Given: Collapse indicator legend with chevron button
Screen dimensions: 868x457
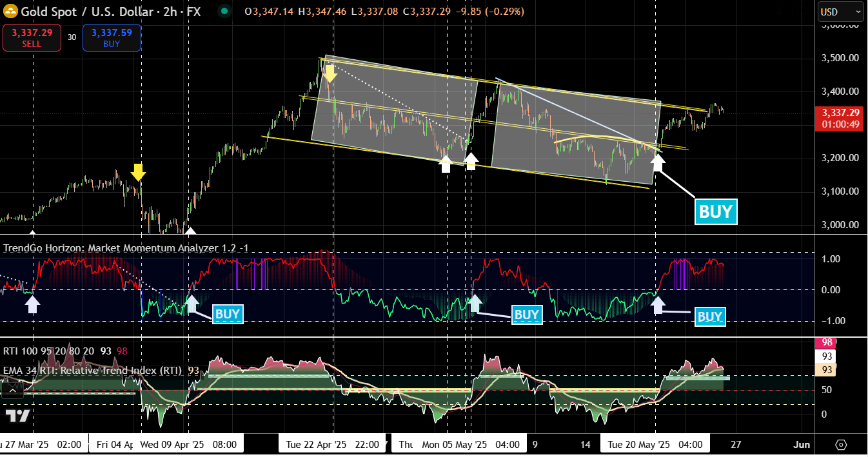Looking at the screenshot, I should tap(12, 390).
